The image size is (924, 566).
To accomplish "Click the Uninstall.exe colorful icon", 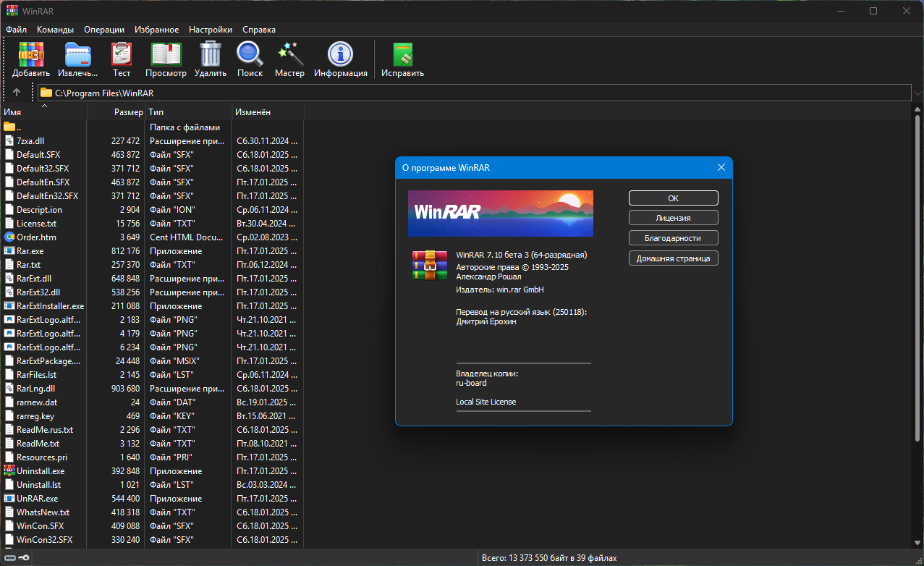I will [x=9, y=470].
